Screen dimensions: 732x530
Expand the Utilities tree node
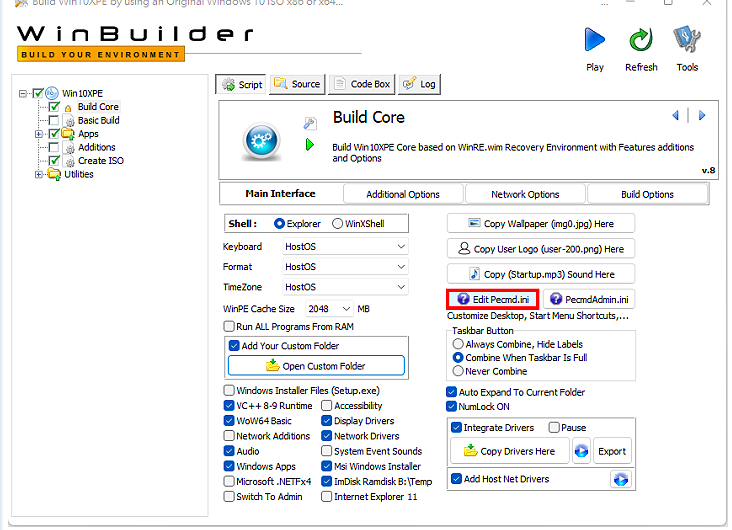[39, 175]
